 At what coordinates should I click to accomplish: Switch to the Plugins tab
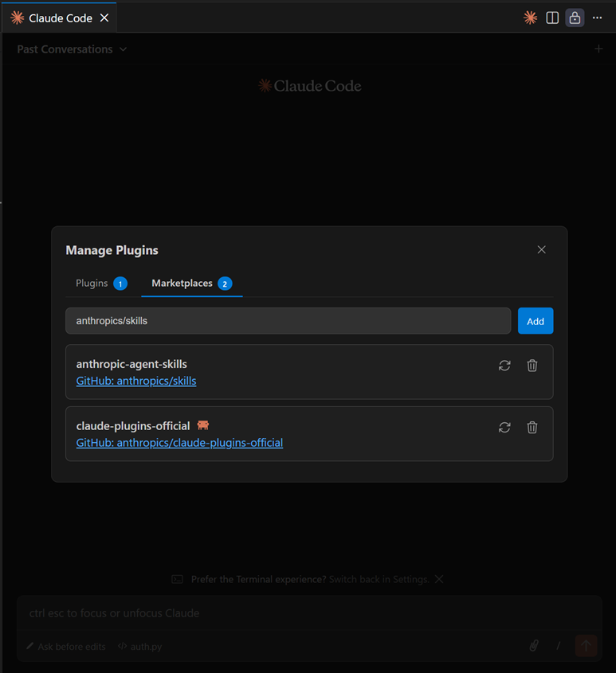[101, 284]
